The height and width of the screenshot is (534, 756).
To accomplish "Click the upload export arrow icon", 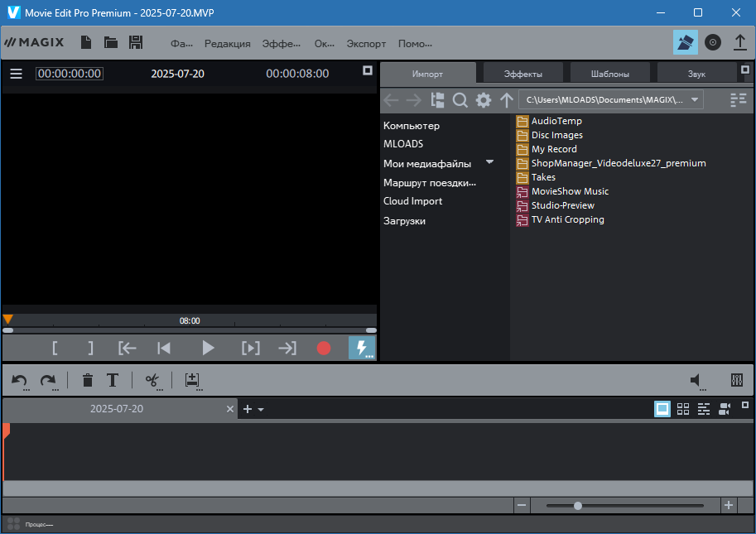I will tap(739, 42).
